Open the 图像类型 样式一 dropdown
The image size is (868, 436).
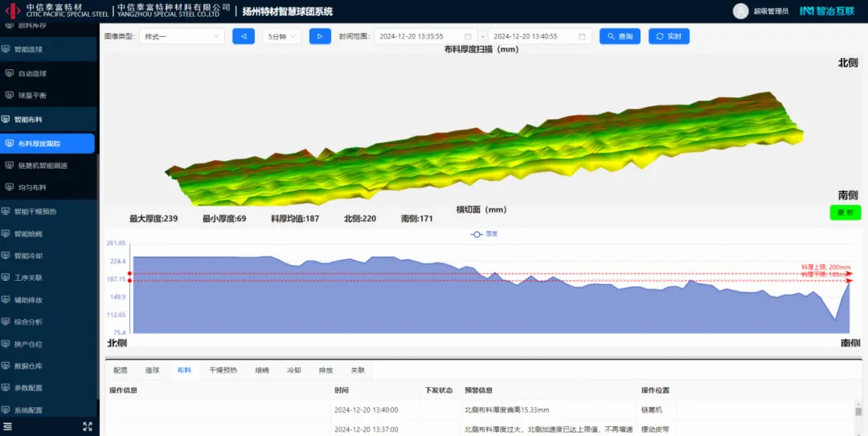tap(182, 36)
